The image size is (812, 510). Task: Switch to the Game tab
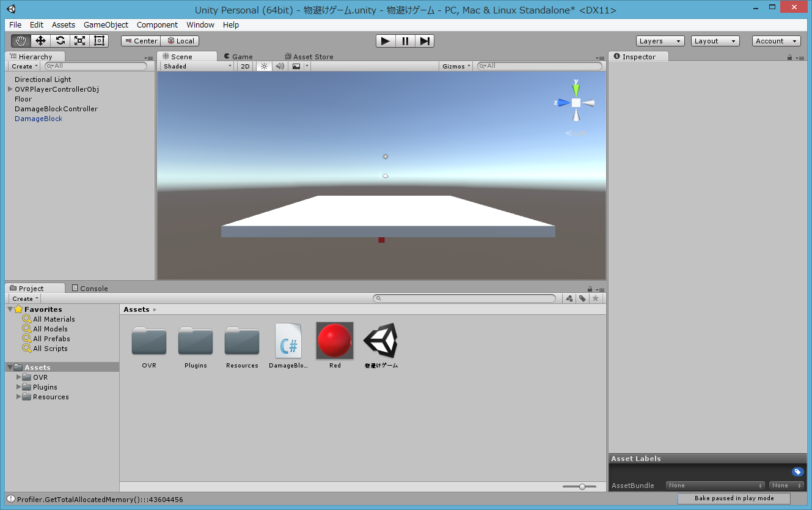pos(238,56)
